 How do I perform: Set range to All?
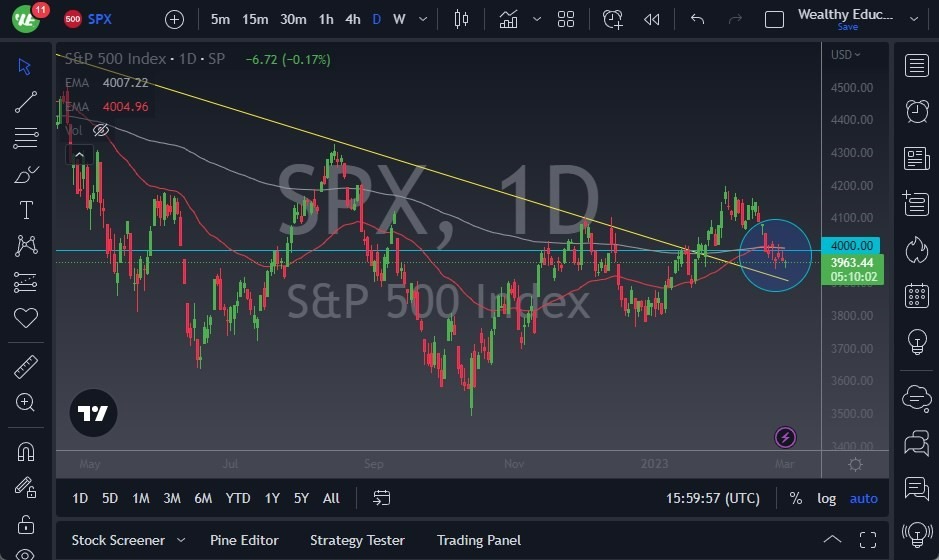point(331,498)
